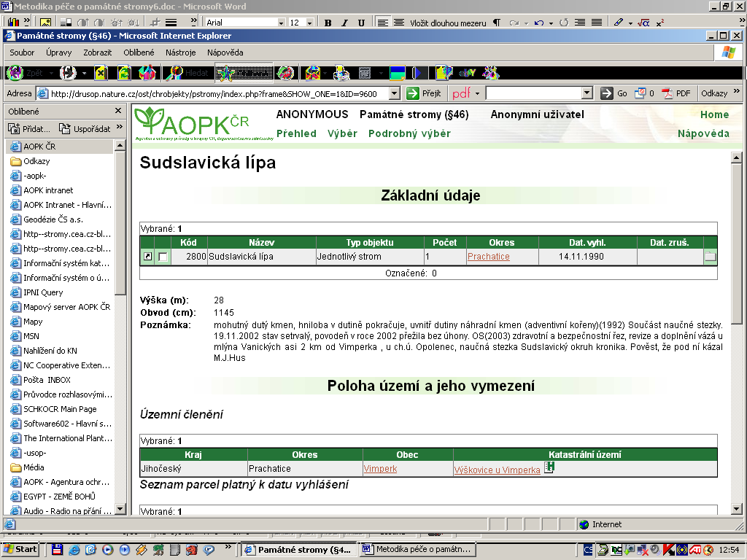The height and width of the screenshot is (560, 747).
Task: Open the Vimperk link in the Obec column
Action: click(380, 469)
